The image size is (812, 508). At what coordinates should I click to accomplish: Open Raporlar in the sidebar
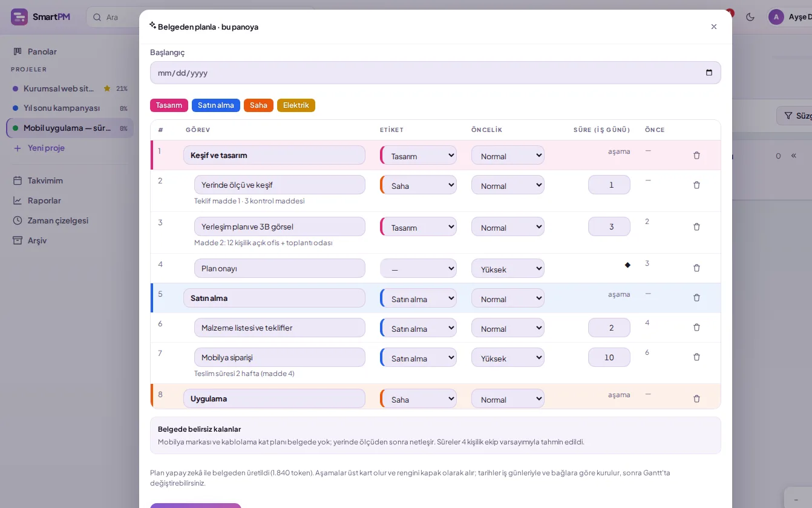[70, 200]
